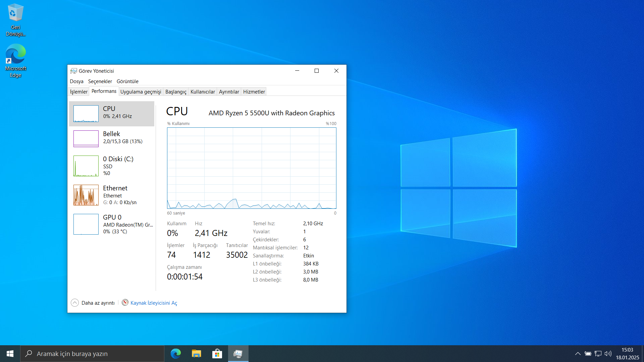Click the main CPU usage graph
This screenshot has width=644, height=362.
point(252,168)
